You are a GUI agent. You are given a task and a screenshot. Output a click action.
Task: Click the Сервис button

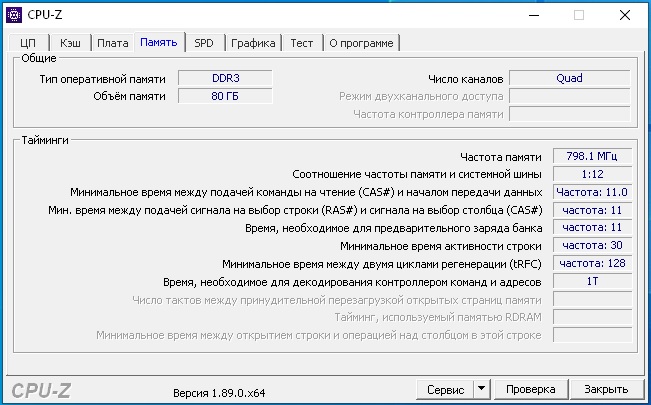tap(445, 390)
